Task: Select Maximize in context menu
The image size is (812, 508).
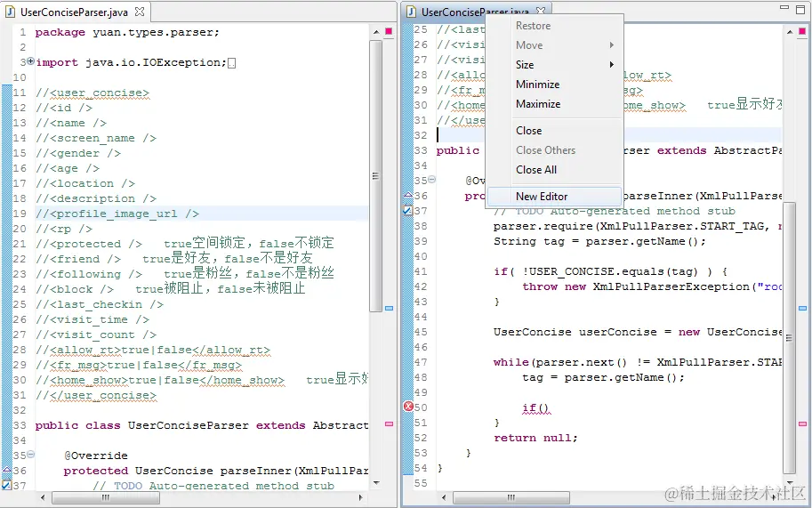Action: (538, 104)
